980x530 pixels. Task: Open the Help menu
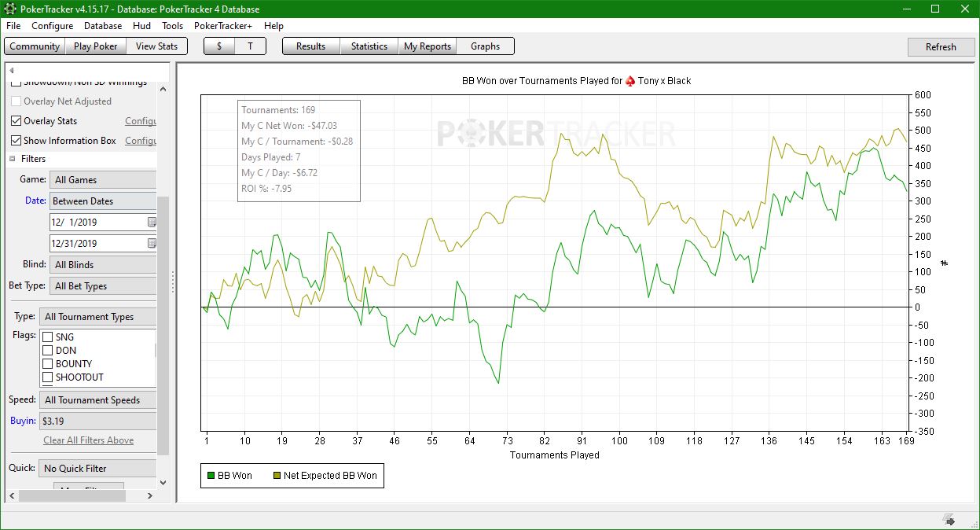click(273, 26)
